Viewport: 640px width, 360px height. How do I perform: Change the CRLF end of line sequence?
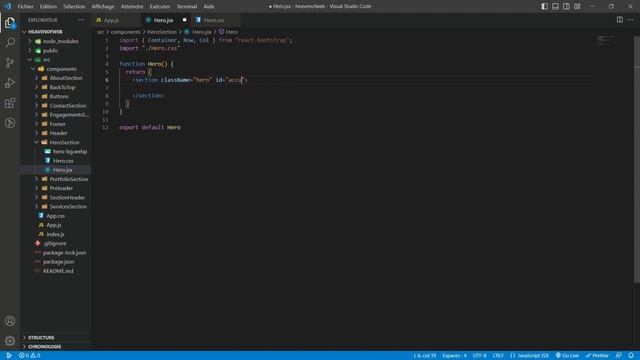click(498, 356)
